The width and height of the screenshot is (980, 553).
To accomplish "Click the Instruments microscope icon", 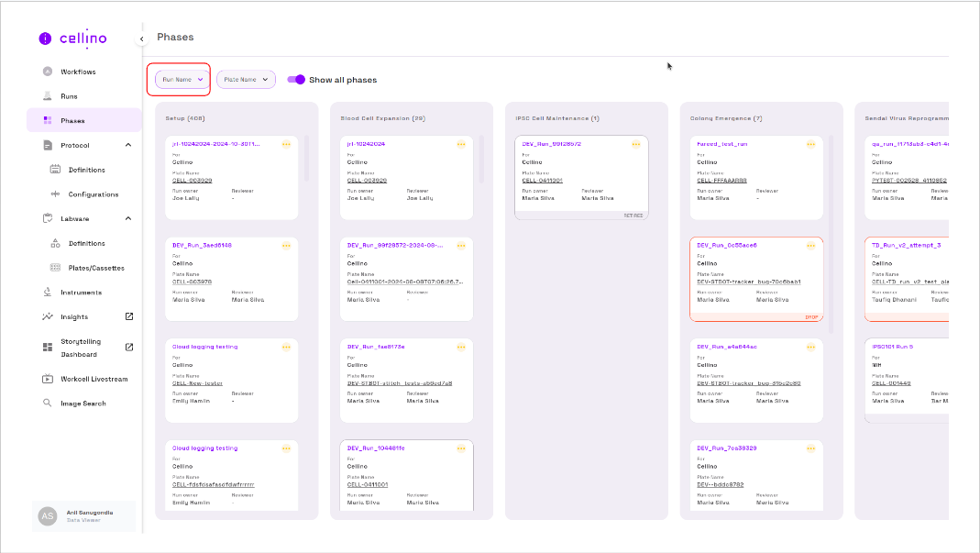I will click(48, 293).
